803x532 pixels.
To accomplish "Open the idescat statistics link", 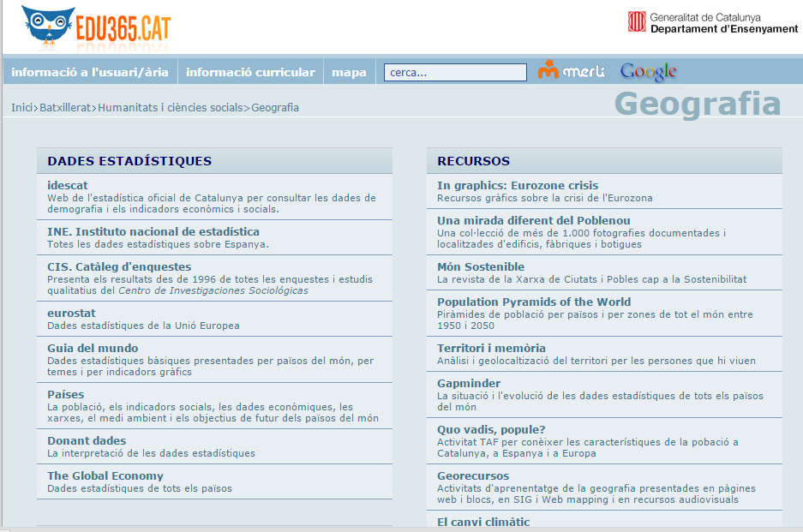I will point(68,185).
